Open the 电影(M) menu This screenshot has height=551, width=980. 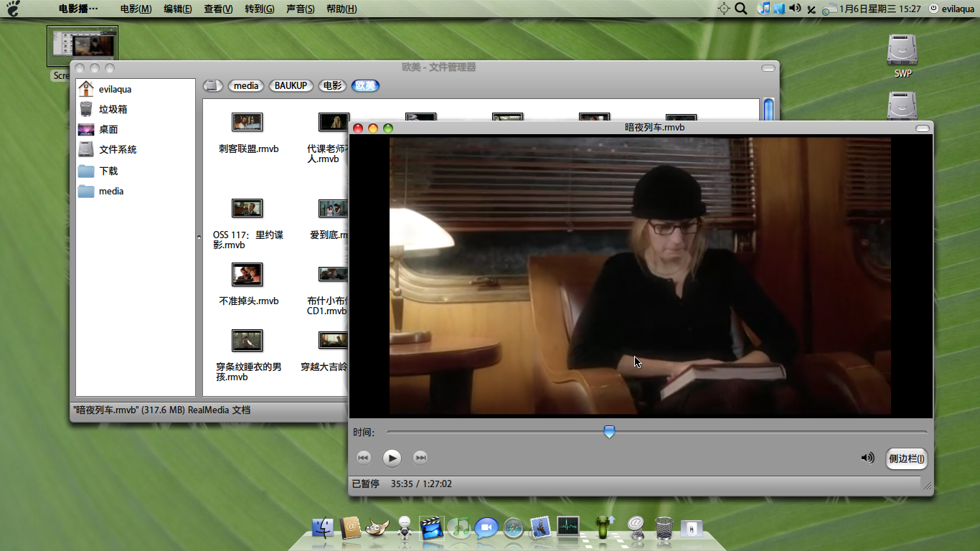[136, 9]
